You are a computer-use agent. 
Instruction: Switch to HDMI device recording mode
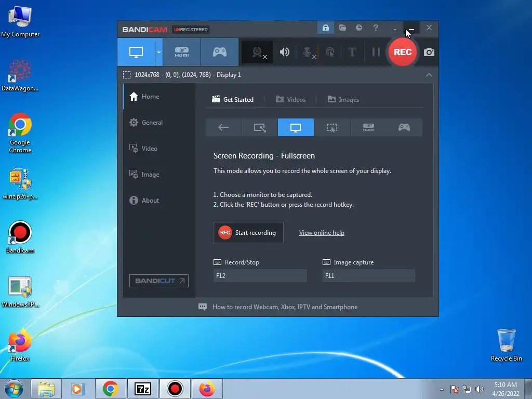pos(182,52)
